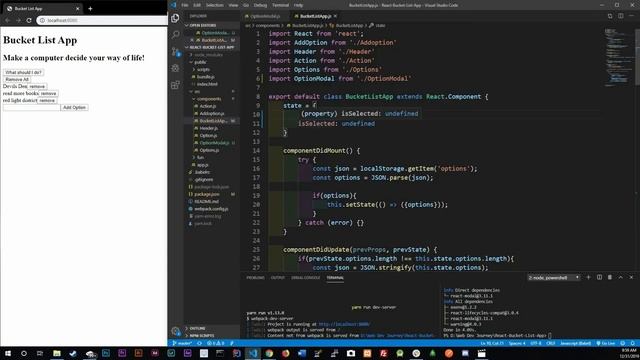
Task: Collapse the REACT-BUCKET-LIST-APP folder section
Action: pyautogui.click(x=211, y=47)
